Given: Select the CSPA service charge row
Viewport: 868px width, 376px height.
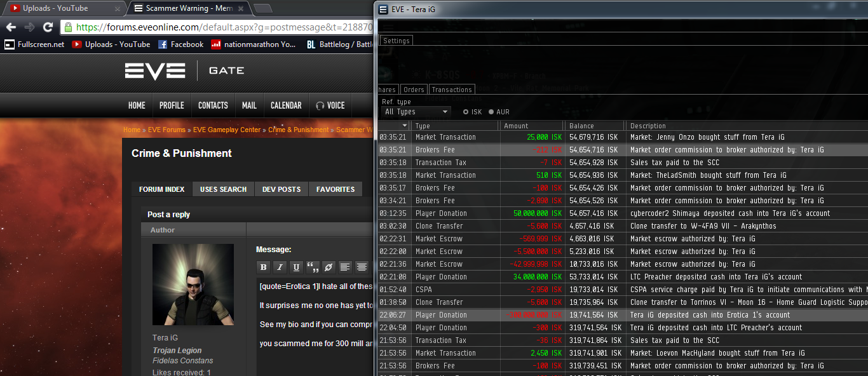Looking at the screenshot, I should tap(623, 290).
